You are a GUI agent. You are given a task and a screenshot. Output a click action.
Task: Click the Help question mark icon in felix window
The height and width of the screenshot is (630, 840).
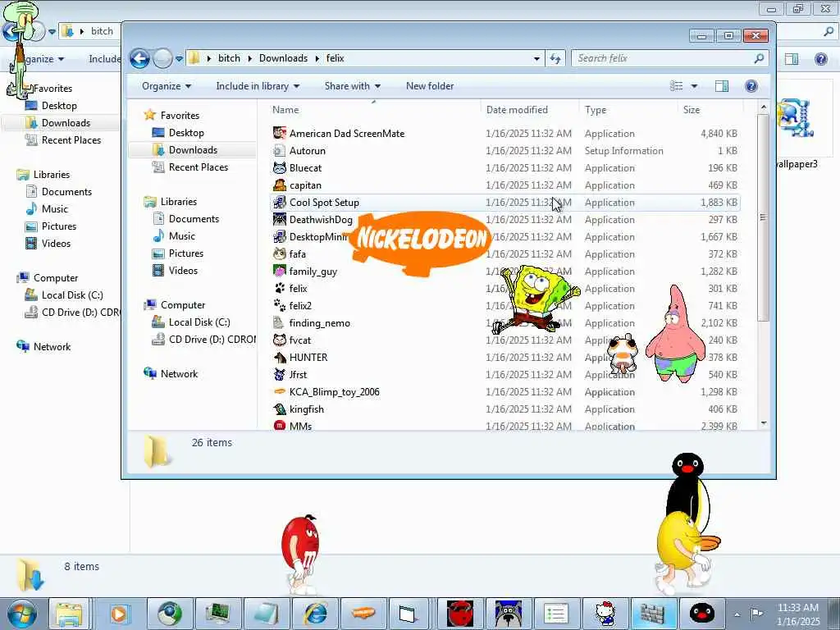pyautogui.click(x=751, y=86)
